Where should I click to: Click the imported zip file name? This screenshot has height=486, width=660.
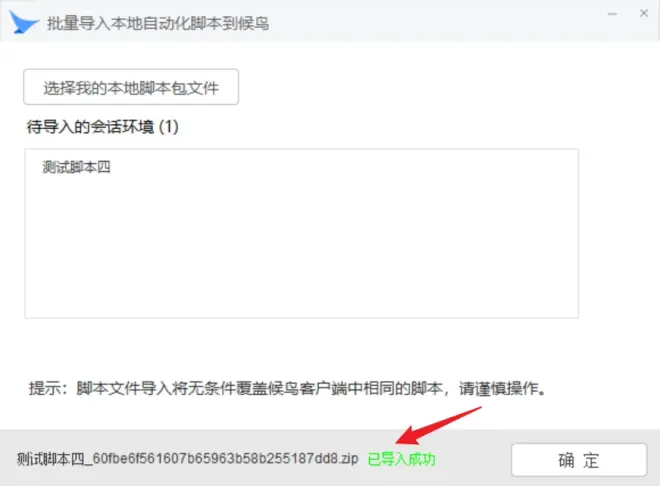coord(188,459)
